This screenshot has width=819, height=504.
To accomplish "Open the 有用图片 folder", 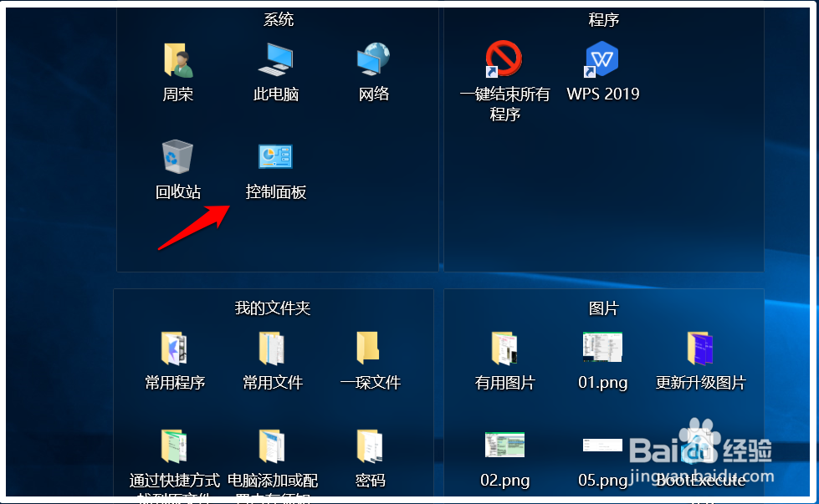I will [x=503, y=349].
